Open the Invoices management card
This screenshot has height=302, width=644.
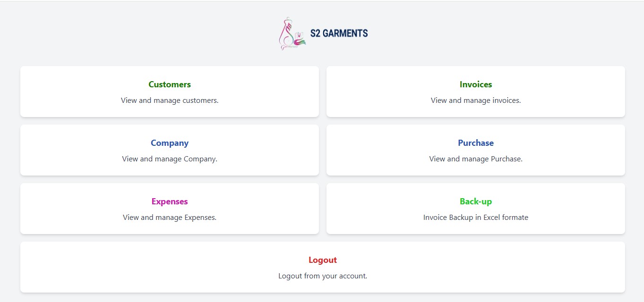475,91
